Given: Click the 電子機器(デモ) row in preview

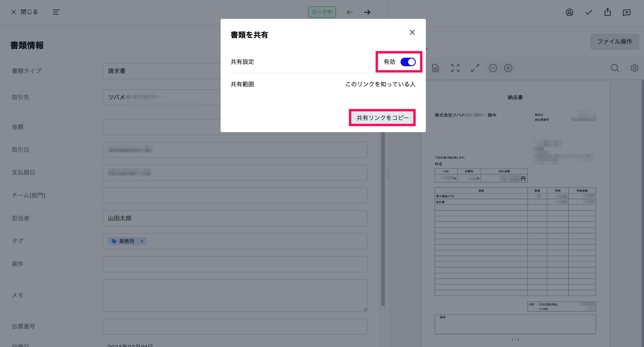Looking at the screenshot, I should click(515, 196).
